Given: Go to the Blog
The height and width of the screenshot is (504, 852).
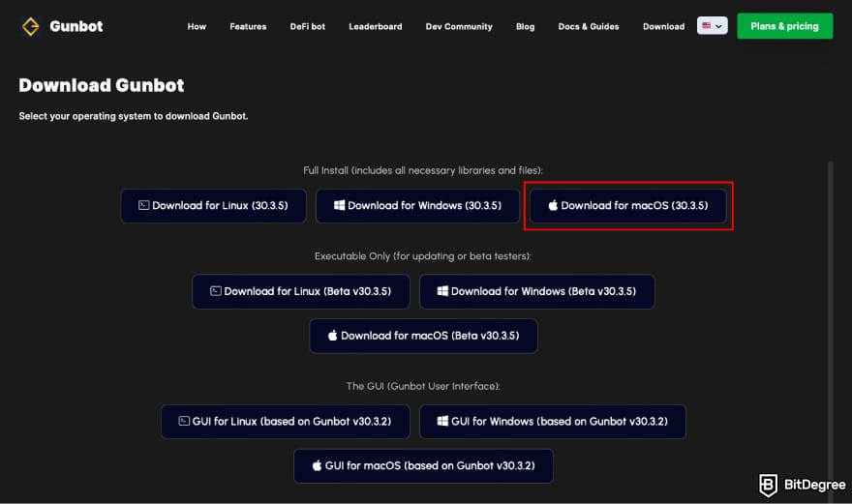Looking at the screenshot, I should tap(526, 27).
